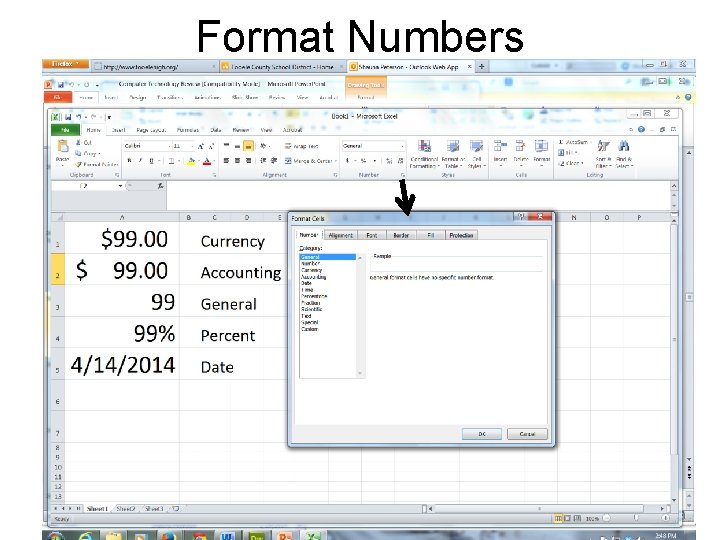Open the Border tab in Format Cells
The image size is (720, 540).
tap(401, 235)
